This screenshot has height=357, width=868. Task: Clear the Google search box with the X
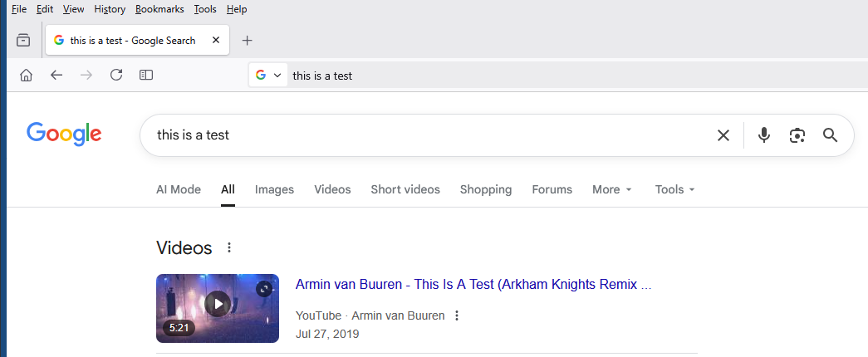coord(723,135)
